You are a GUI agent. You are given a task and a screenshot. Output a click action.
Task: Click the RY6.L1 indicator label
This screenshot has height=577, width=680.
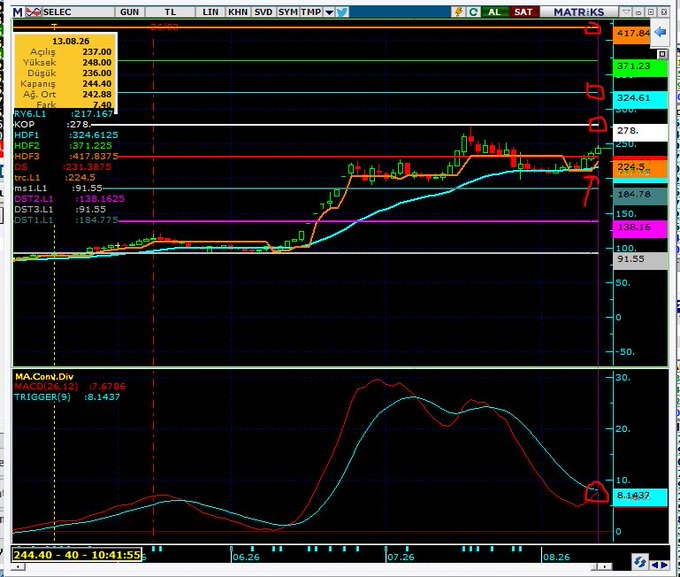pos(30,114)
